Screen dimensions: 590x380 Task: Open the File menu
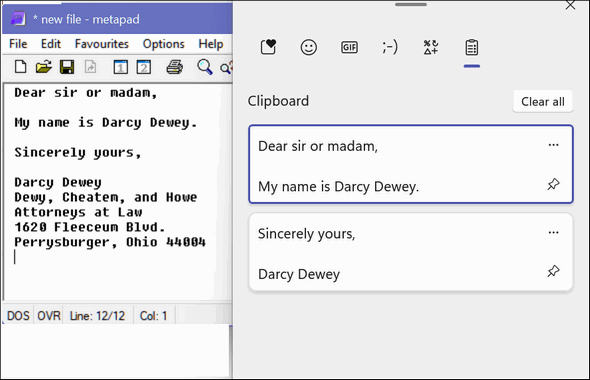click(x=18, y=44)
